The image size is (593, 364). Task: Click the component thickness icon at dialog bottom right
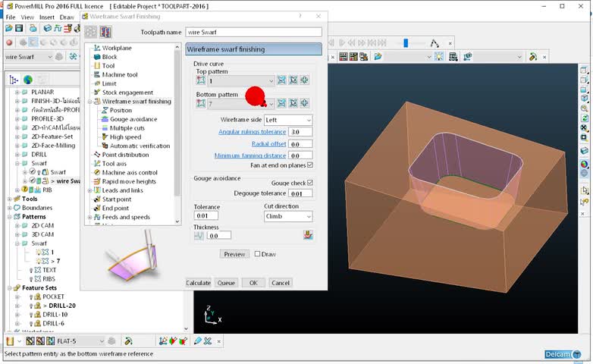[308, 235]
